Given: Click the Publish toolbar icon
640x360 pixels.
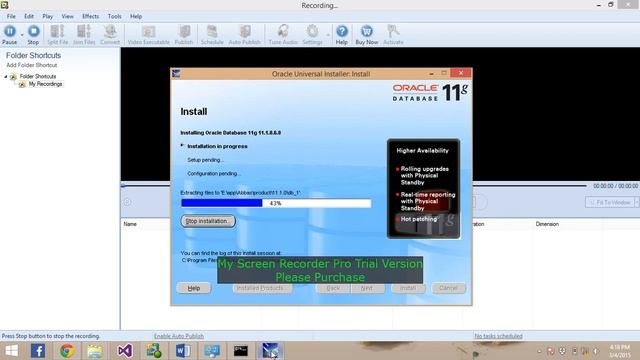Looking at the screenshot, I should (x=184, y=35).
